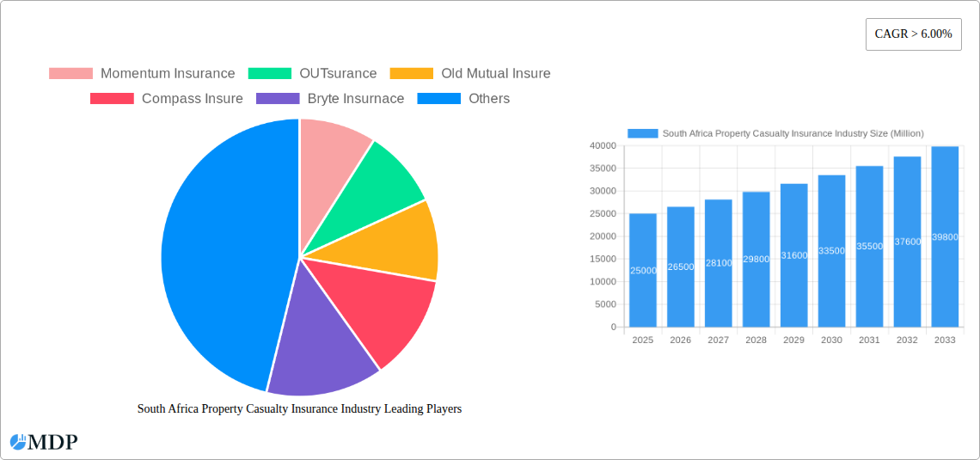Image resolution: width=980 pixels, height=460 pixels.
Task: Click the 2031 bar labeled 35500
Action: 869,246
